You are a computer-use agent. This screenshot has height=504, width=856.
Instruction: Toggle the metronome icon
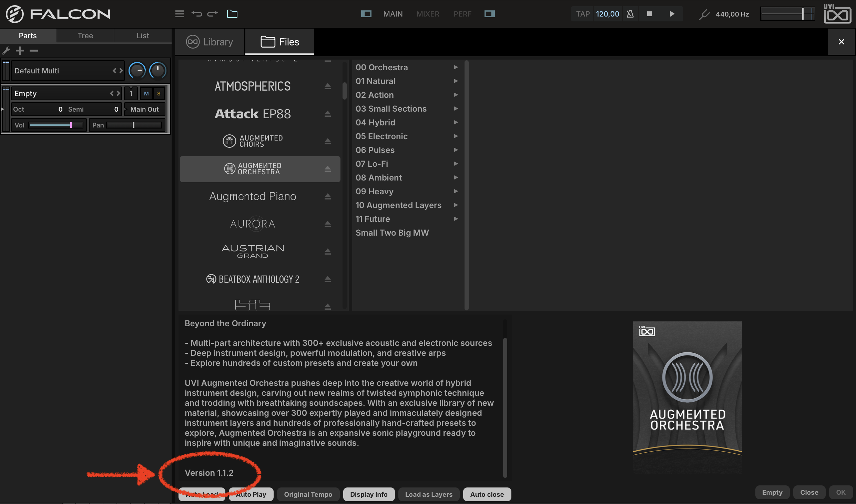click(630, 14)
